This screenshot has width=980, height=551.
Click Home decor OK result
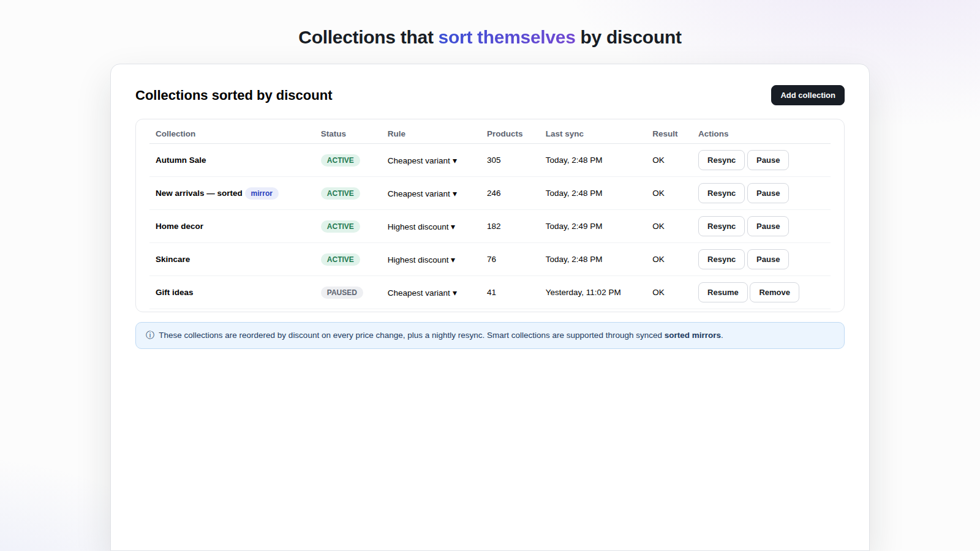click(x=658, y=227)
